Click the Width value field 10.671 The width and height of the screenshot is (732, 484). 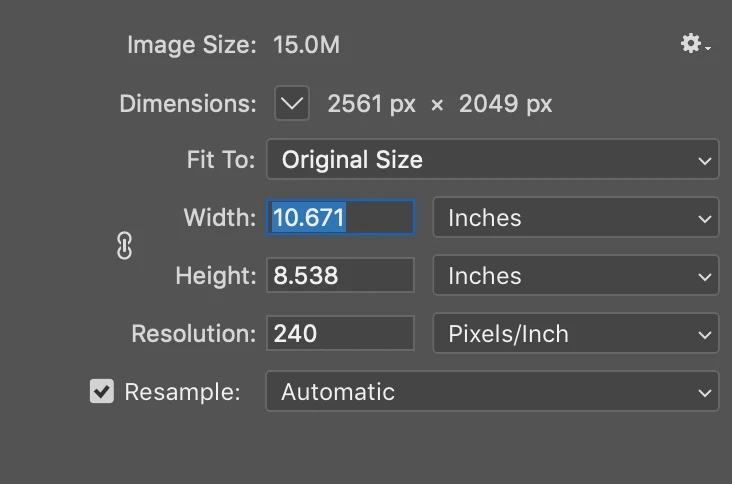(340, 217)
